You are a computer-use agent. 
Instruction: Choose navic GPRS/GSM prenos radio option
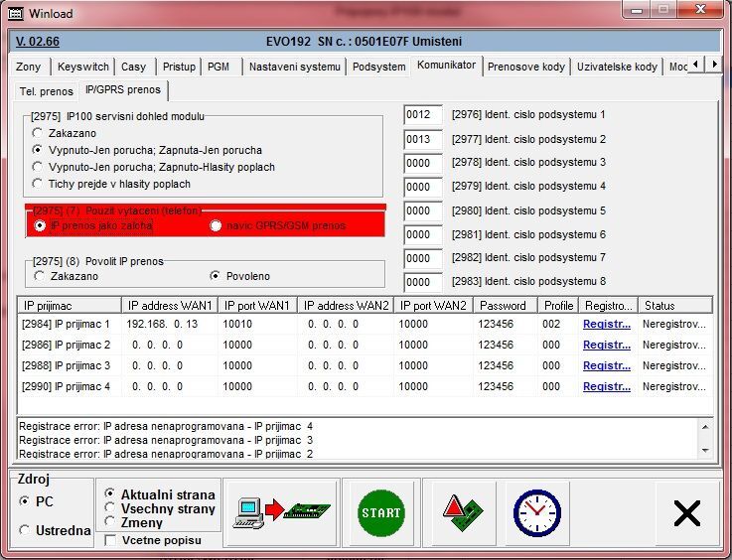(216, 225)
